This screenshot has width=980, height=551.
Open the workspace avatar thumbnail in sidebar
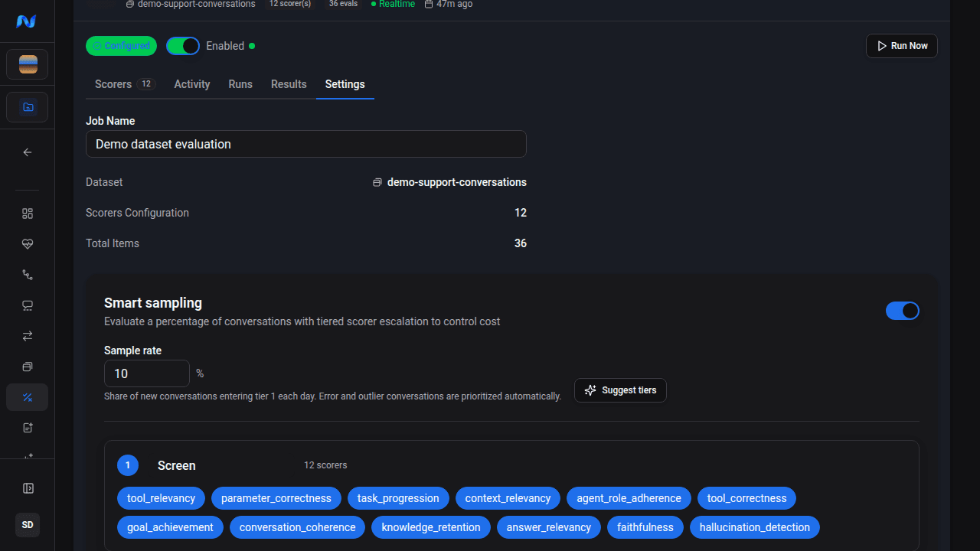(28, 64)
